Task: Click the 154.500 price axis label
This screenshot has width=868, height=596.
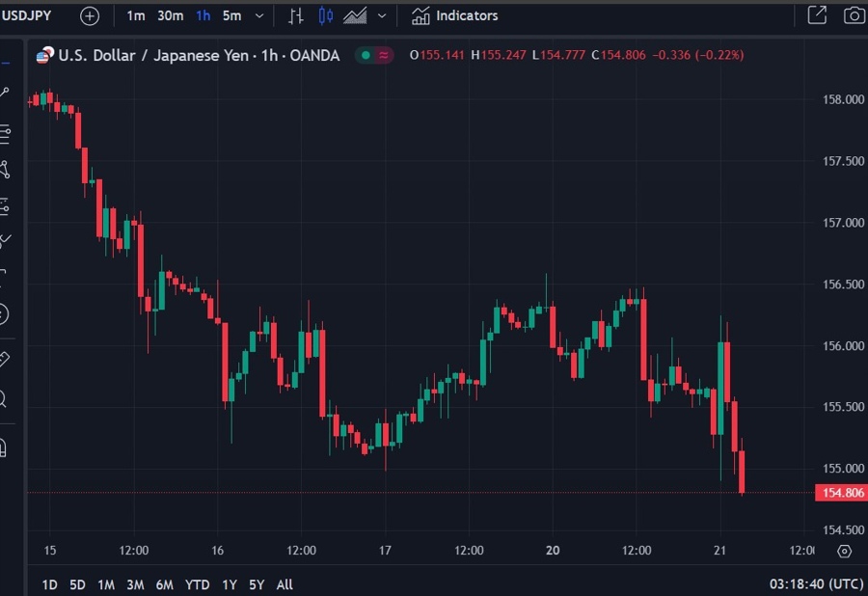Action: (843, 530)
